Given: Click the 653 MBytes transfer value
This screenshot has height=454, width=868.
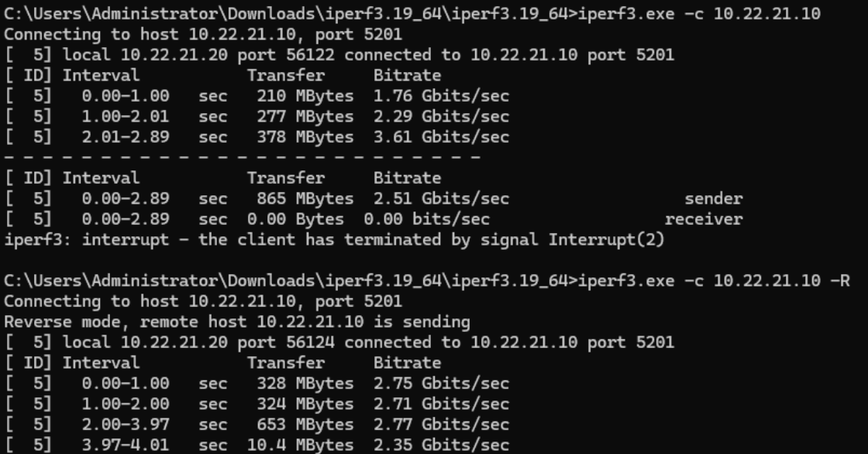Looking at the screenshot, I should click(305, 423).
